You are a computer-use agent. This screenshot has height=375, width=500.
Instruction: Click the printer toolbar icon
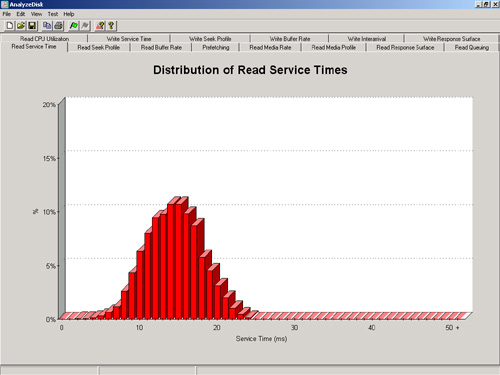point(58,26)
